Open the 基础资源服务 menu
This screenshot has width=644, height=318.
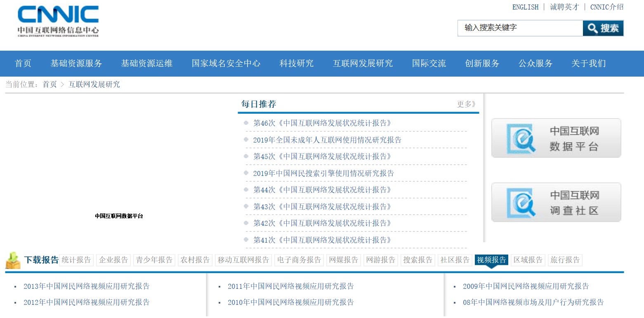coord(76,63)
